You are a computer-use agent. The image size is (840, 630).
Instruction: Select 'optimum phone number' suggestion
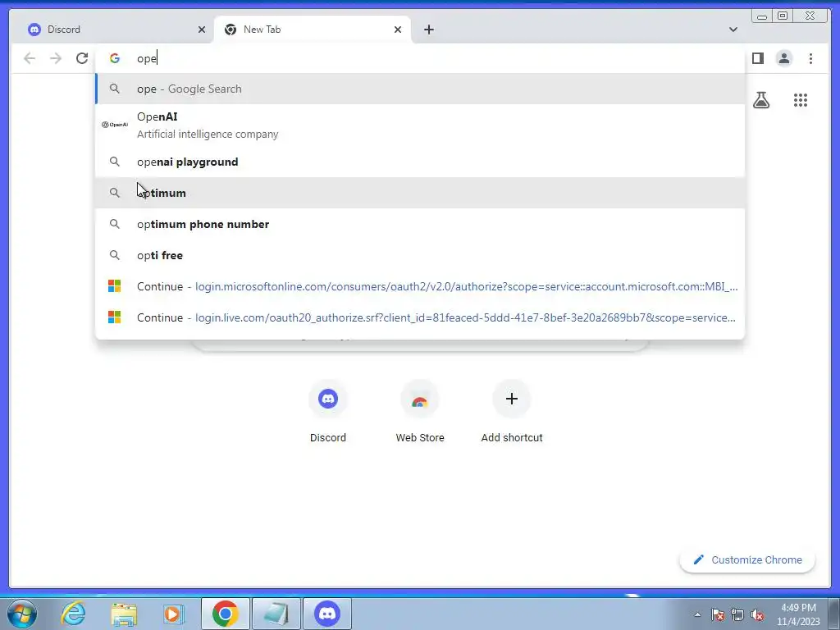[420, 224]
